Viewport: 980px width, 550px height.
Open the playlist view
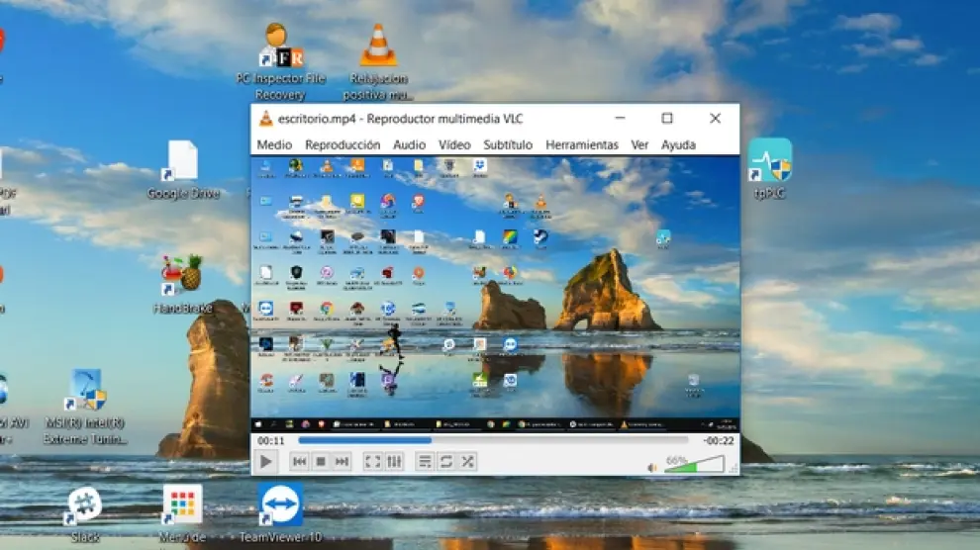pos(425,462)
